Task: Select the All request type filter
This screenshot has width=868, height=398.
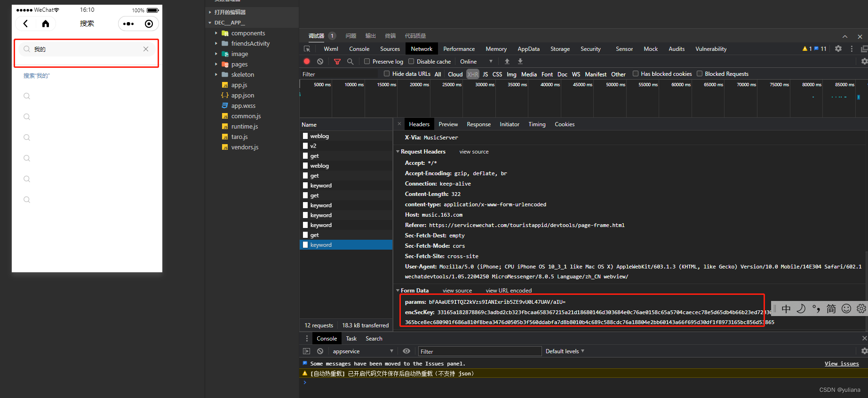Action: point(438,74)
